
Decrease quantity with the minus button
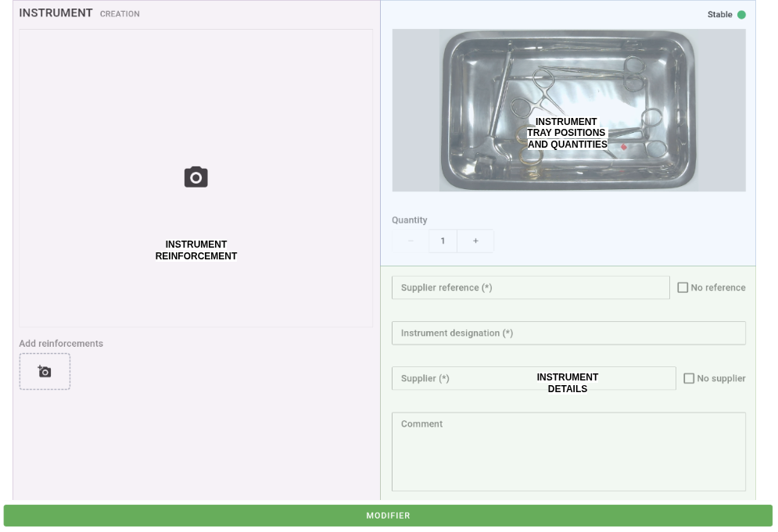(411, 241)
